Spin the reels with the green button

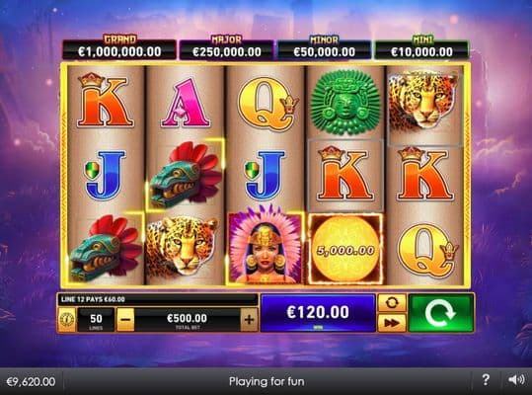(x=441, y=313)
